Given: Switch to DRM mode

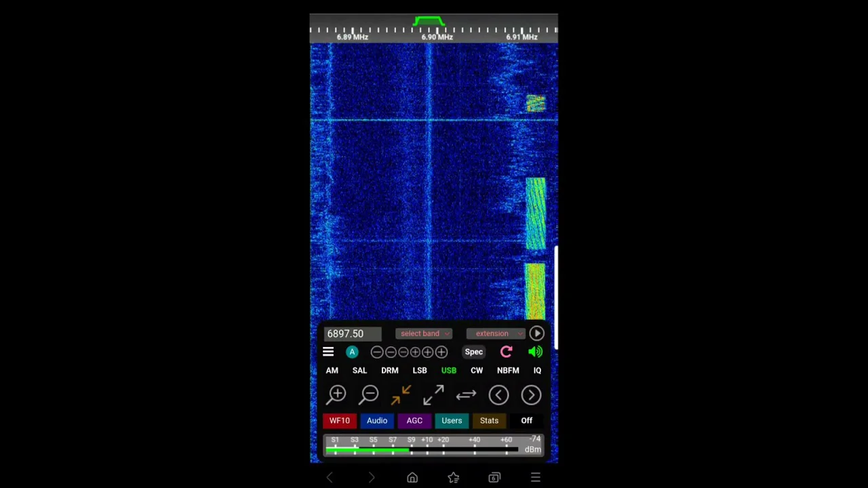Looking at the screenshot, I should pyautogui.click(x=390, y=371).
